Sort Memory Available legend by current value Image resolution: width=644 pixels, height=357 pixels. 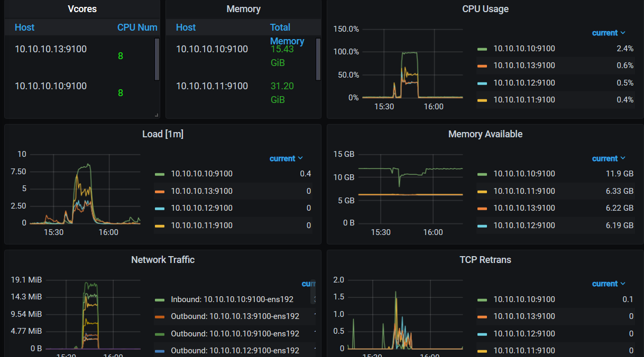point(608,158)
